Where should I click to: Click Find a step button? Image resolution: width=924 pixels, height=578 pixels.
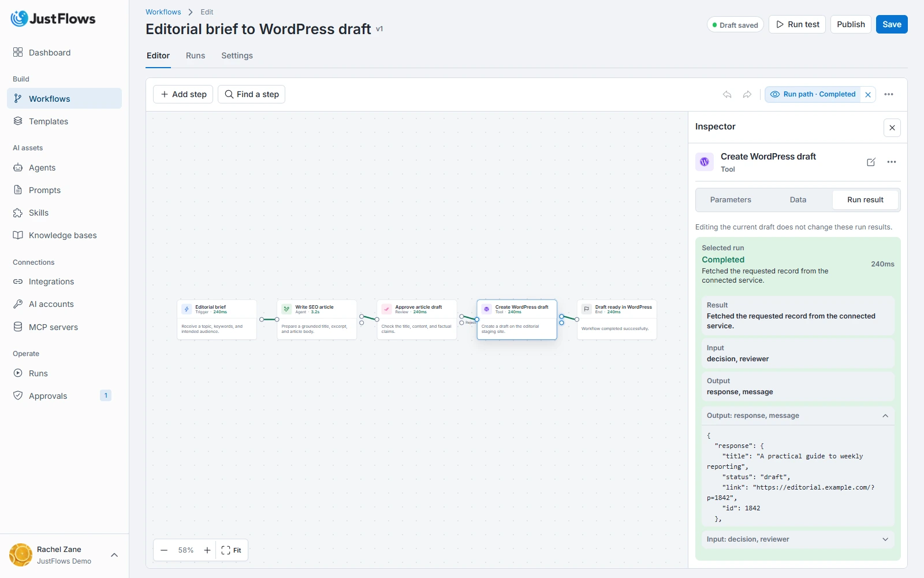(x=251, y=94)
